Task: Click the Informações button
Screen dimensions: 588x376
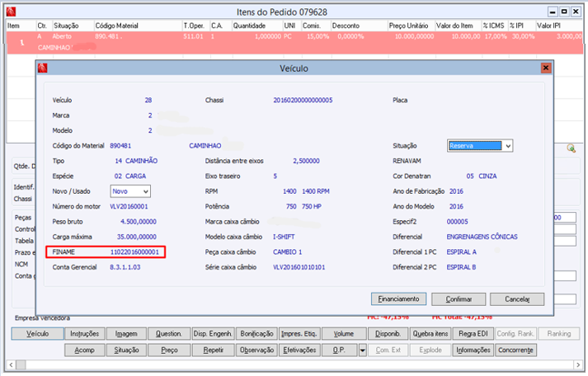Action: [x=473, y=350]
